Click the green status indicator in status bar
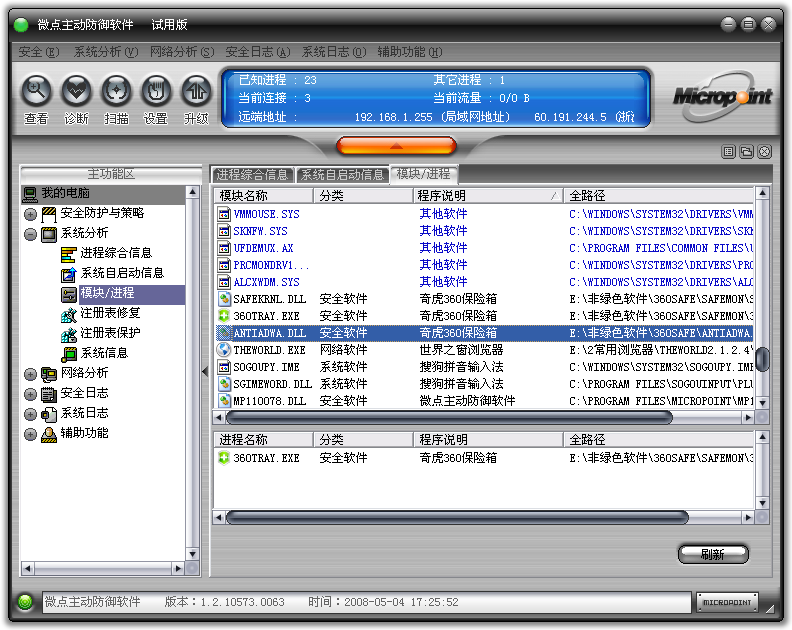792x630 pixels. (25, 602)
